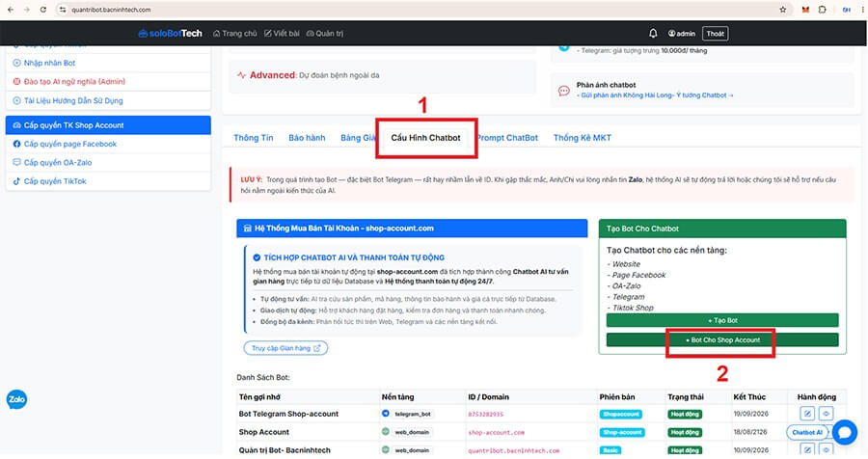Screen dimensions: 868x459
Task: Click Telegram platform icon in first row
Action: tap(385, 414)
